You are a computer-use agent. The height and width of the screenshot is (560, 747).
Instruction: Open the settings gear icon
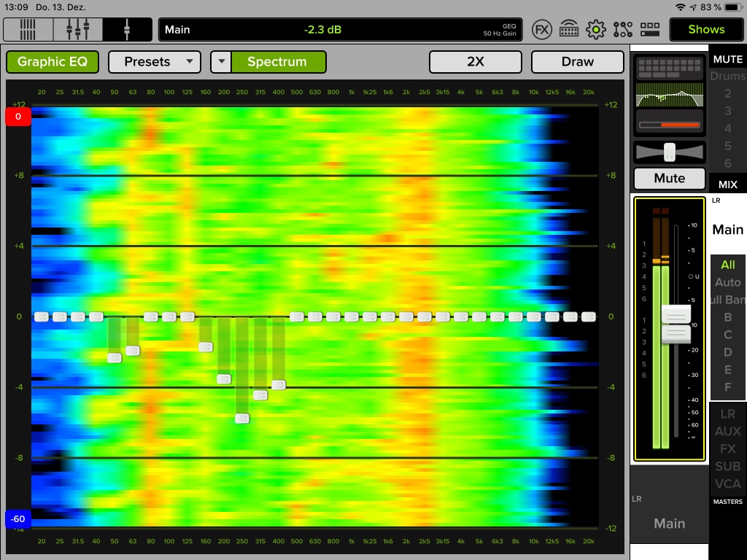(596, 30)
